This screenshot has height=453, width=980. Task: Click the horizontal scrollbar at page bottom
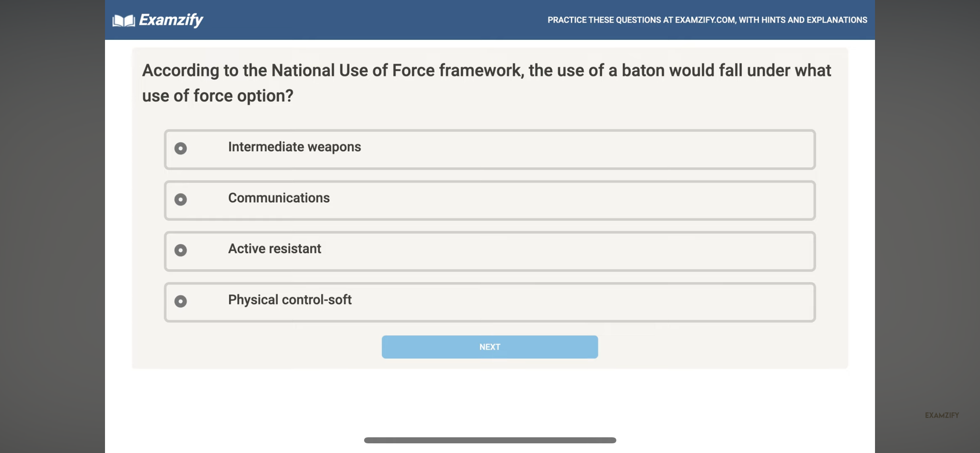[490, 440]
